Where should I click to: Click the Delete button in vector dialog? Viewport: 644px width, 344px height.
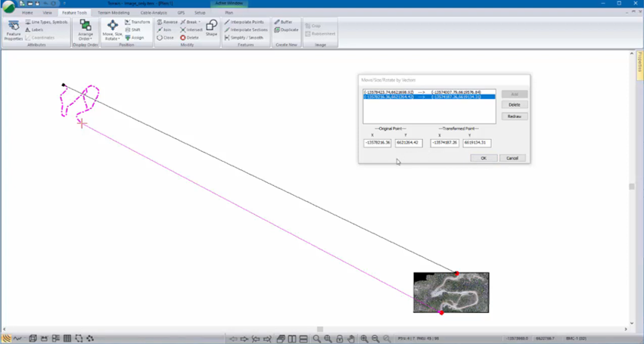coord(514,105)
